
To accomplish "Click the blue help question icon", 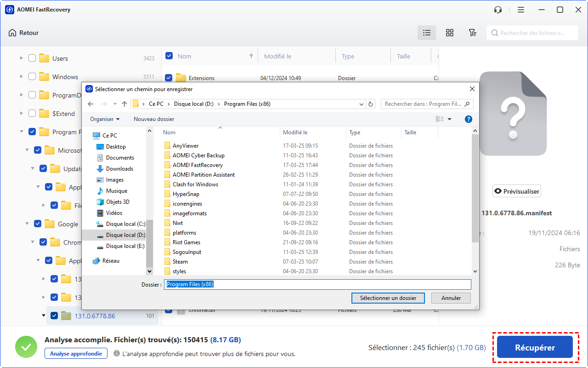I will [469, 119].
